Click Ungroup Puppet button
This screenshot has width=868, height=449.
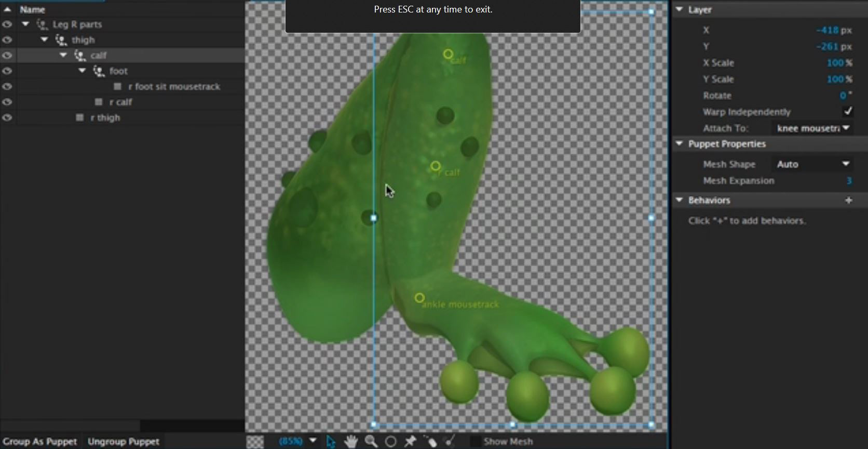[x=124, y=442]
